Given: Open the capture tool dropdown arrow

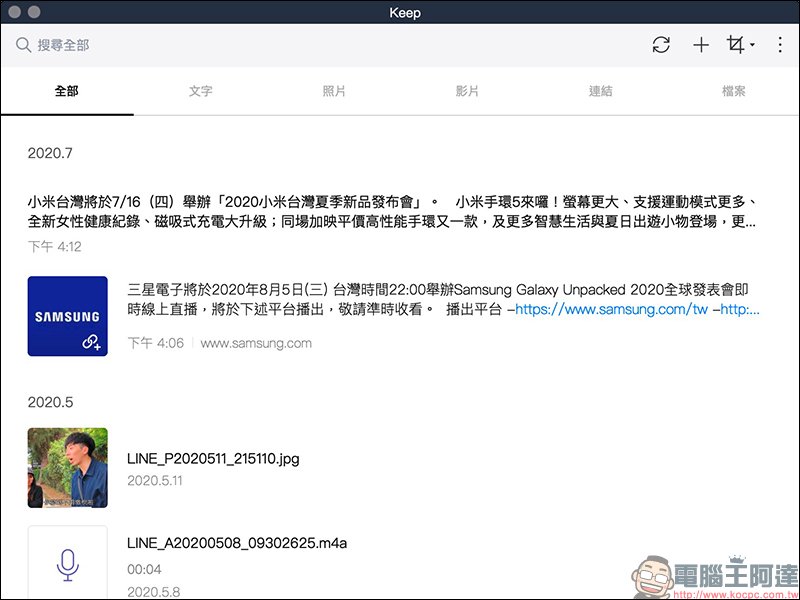Looking at the screenshot, I should [x=753, y=45].
